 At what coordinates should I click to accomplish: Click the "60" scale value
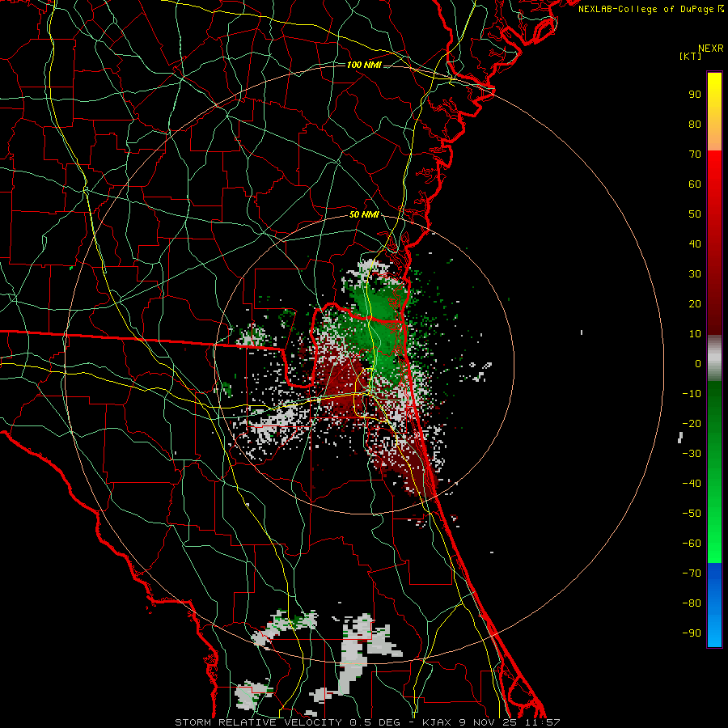tap(695, 184)
